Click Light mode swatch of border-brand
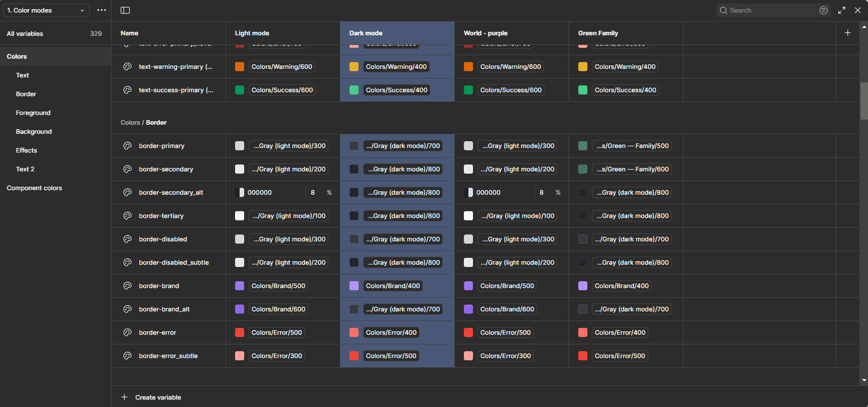The width and height of the screenshot is (868, 407). (x=240, y=286)
